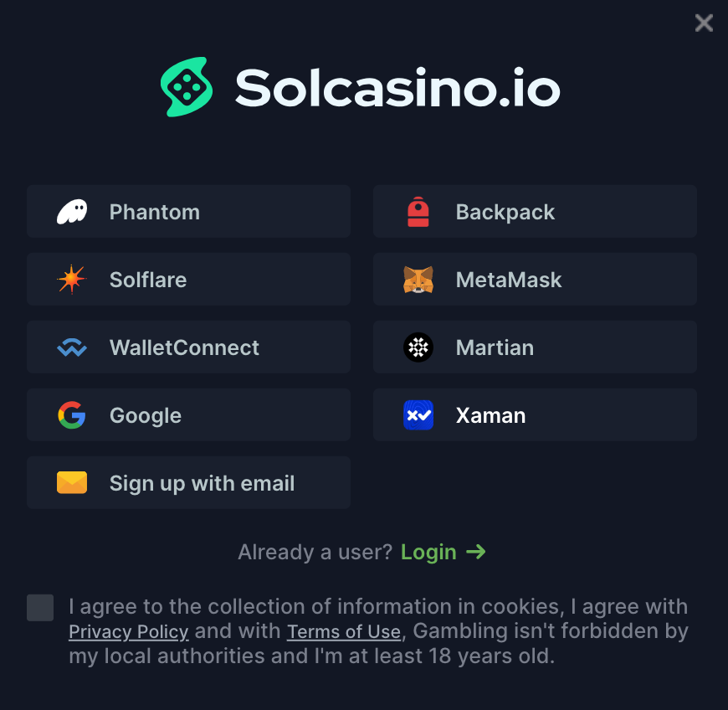Connect with the Phantom wallet button
This screenshot has height=710, width=728.
click(x=188, y=212)
